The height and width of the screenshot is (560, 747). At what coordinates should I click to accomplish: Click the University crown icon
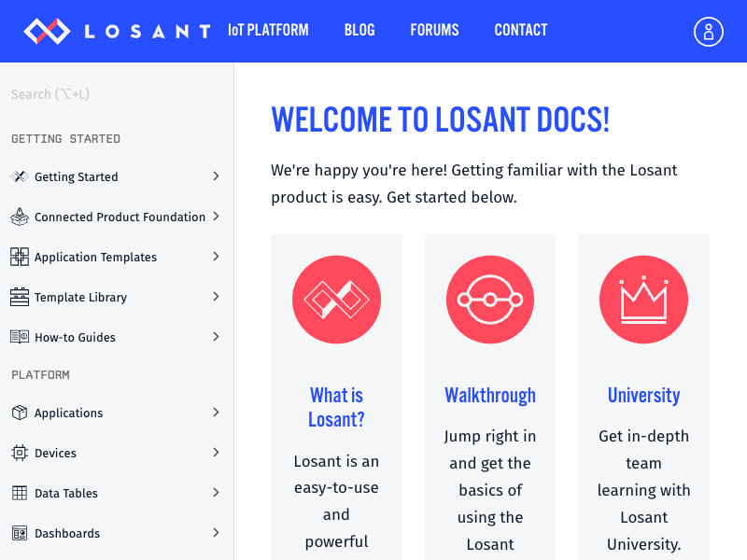643,300
